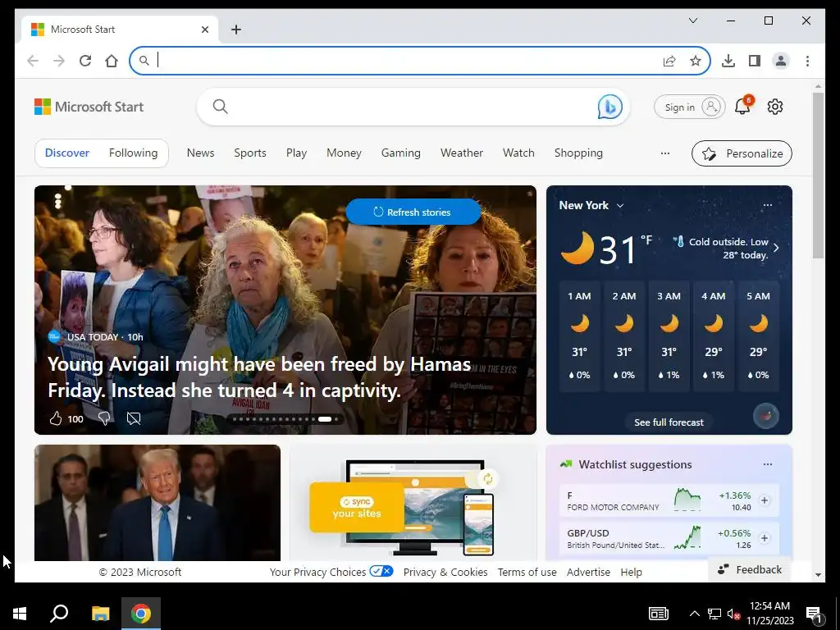Open the News section
The height and width of the screenshot is (630, 840).
click(x=200, y=153)
